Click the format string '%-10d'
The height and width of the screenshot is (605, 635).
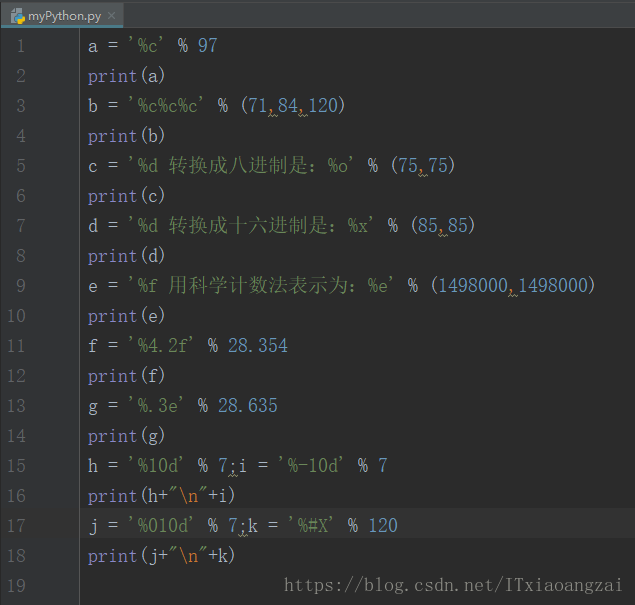(x=311, y=465)
